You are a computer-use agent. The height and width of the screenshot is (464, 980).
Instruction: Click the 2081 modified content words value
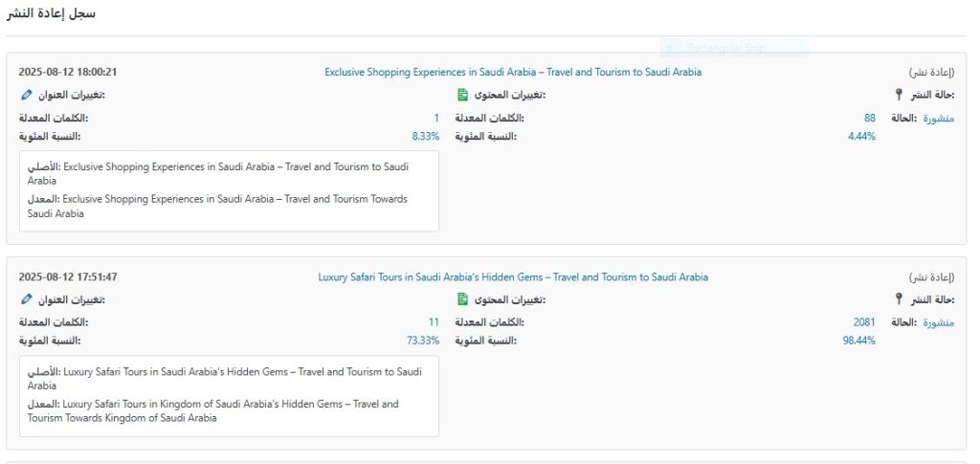click(863, 322)
